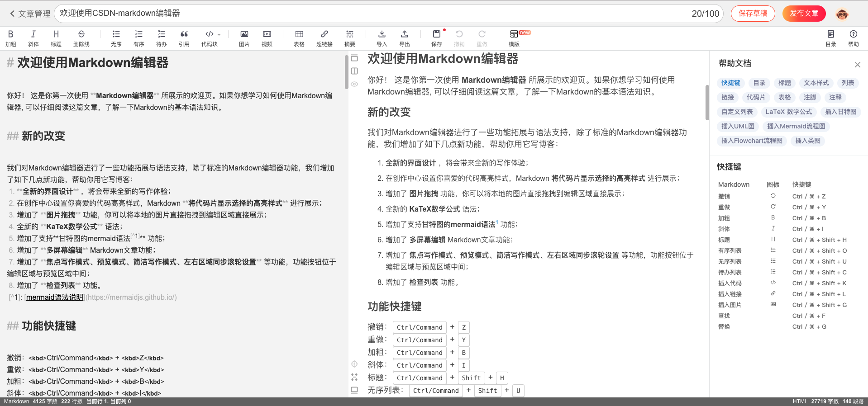This screenshot has height=406, width=868.
Task: Toggle split-pane layout icon
Action: pos(354,71)
